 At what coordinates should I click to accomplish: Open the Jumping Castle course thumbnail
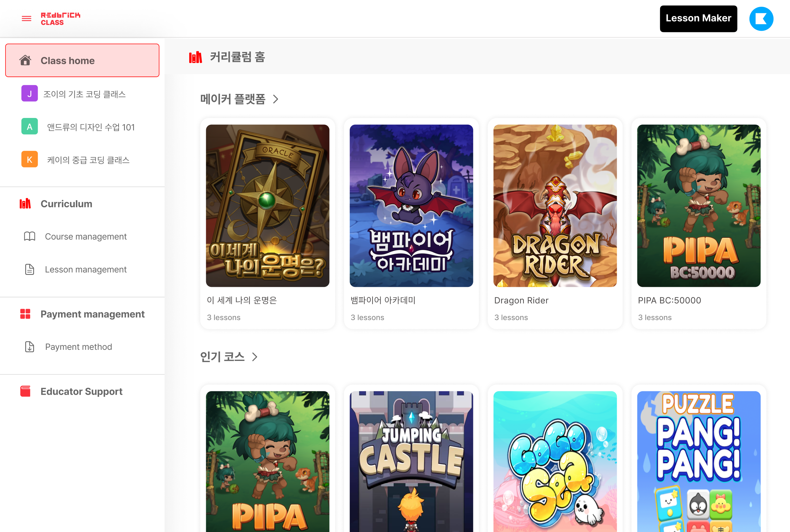point(411,461)
